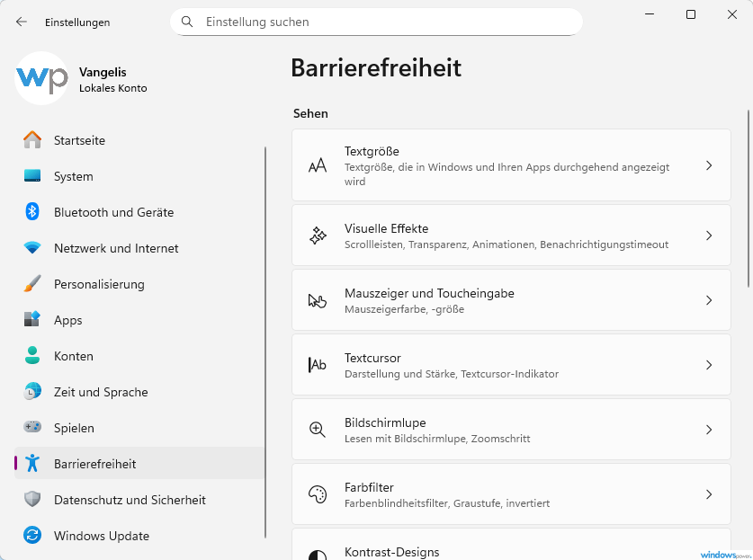Open Mauszeiger und Toucheingabe chevron
This screenshot has height=560, width=753.
709,300
